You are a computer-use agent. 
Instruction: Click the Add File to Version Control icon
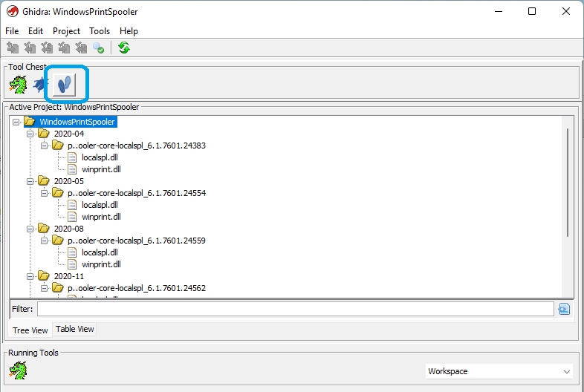tap(13, 48)
